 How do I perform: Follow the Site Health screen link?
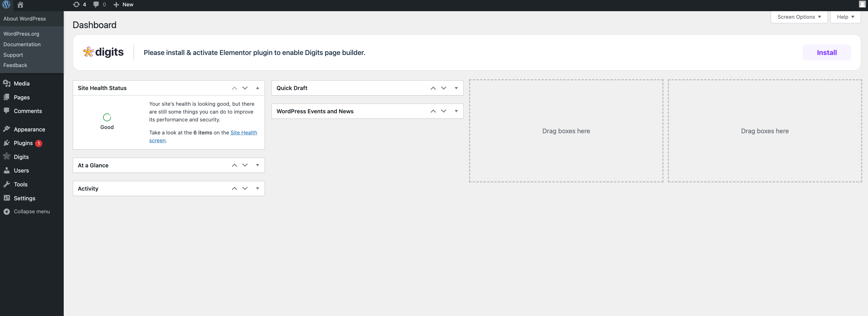[x=243, y=133]
